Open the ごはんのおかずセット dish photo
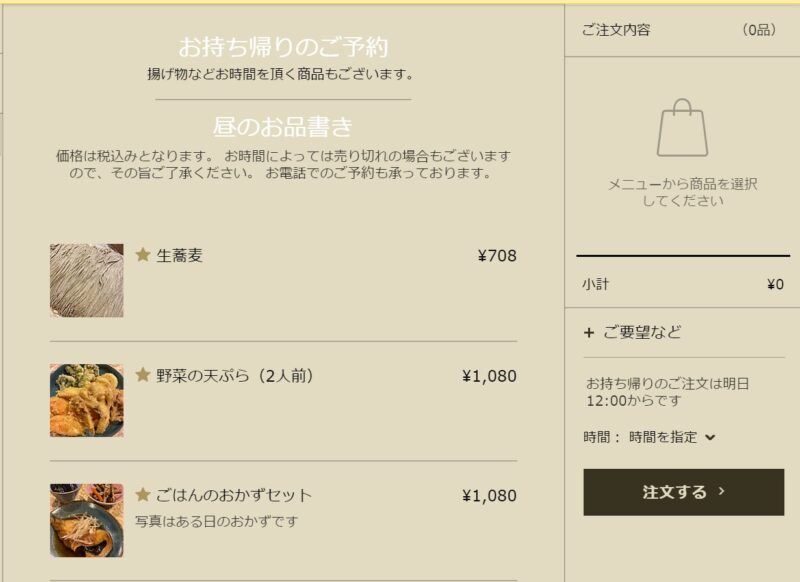Viewport: 800px width, 582px height. pos(87,520)
